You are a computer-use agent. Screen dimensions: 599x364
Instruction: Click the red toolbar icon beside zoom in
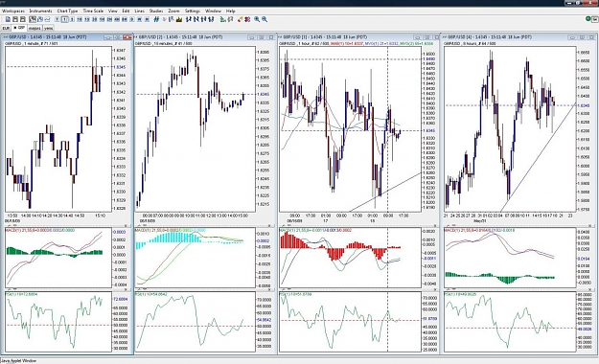click(247, 19)
